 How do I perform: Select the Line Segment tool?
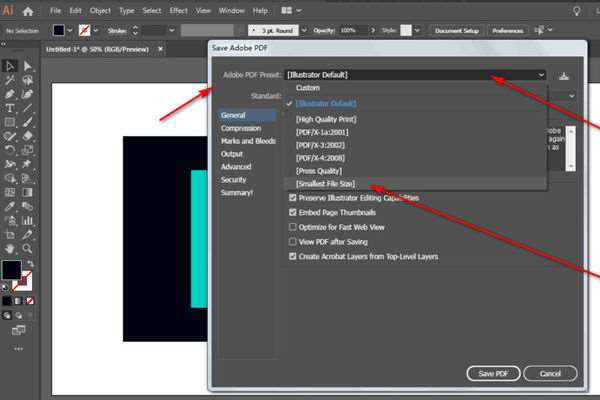pyautogui.click(x=27, y=108)
